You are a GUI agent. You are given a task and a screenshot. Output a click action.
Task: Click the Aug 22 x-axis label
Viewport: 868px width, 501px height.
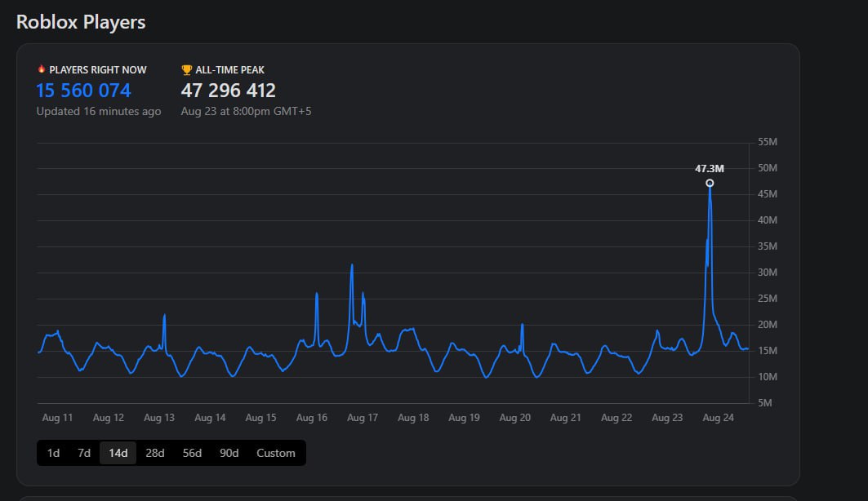(x=617, y=418)
